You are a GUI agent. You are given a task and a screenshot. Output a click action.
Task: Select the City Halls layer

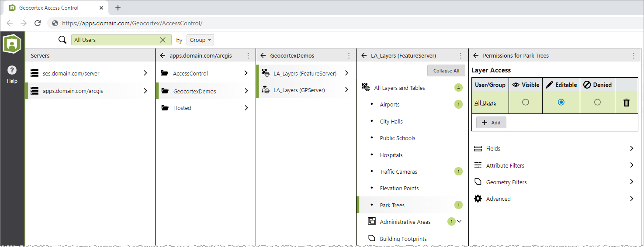[x=412, y=121]
